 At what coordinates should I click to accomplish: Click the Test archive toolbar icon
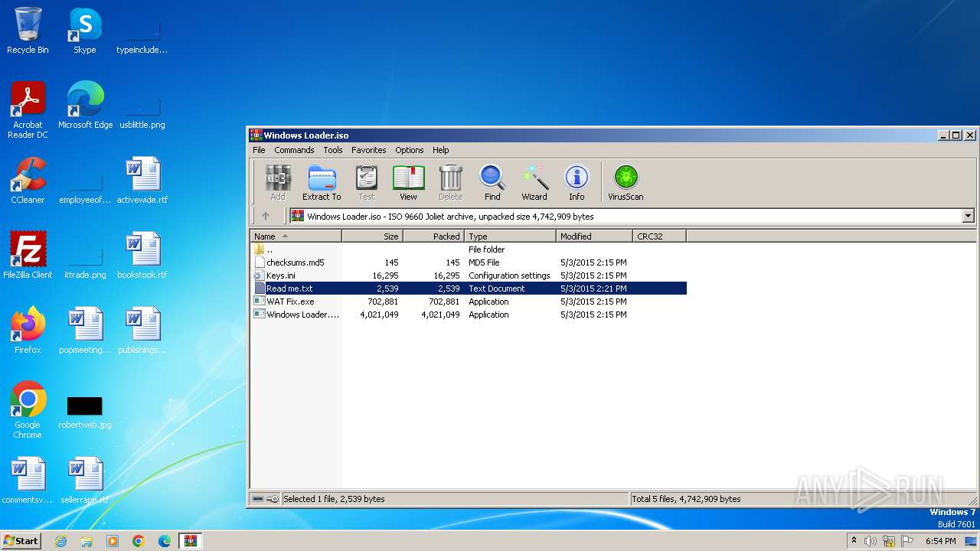point(367,183)
